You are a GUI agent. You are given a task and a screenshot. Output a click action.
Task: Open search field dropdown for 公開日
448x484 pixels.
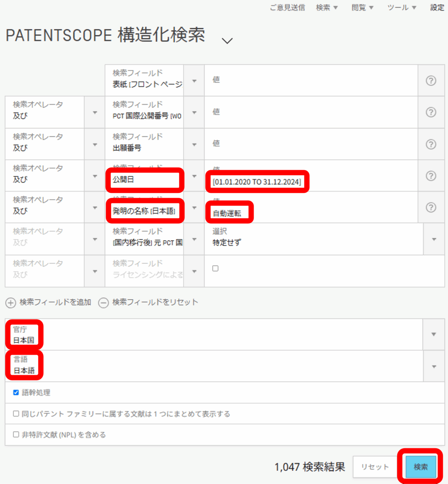(x=194, y=176)
